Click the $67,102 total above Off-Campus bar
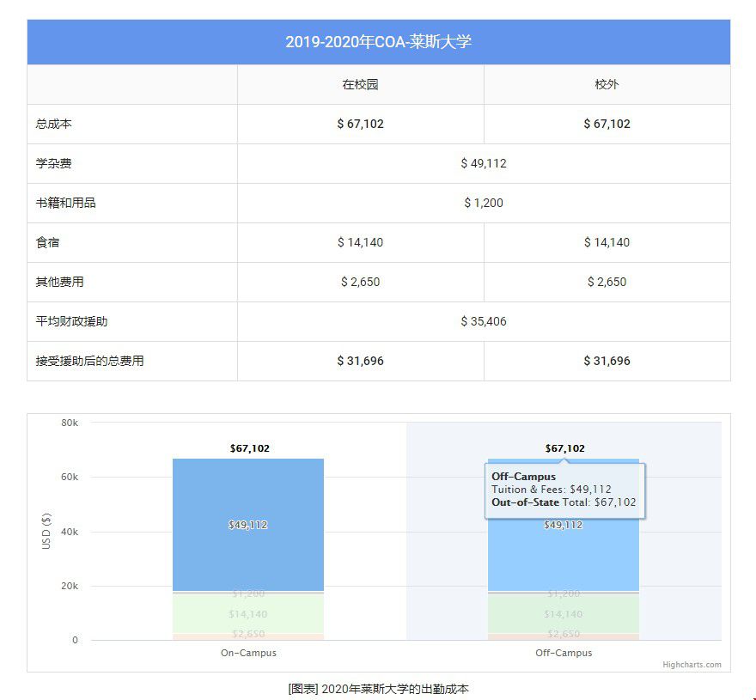This screenshot has width=756, height=700. click(x=564, y=448)
